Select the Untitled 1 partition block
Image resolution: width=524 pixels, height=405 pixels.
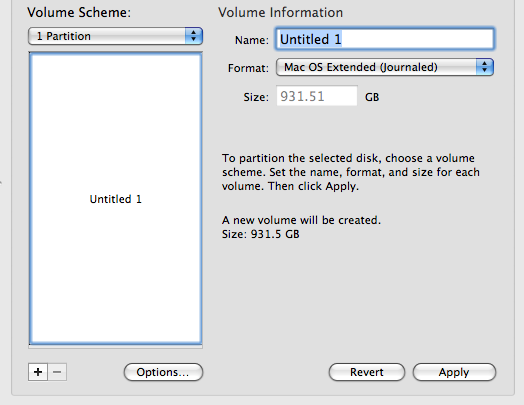pyautogui.click(x=116, y=199)
